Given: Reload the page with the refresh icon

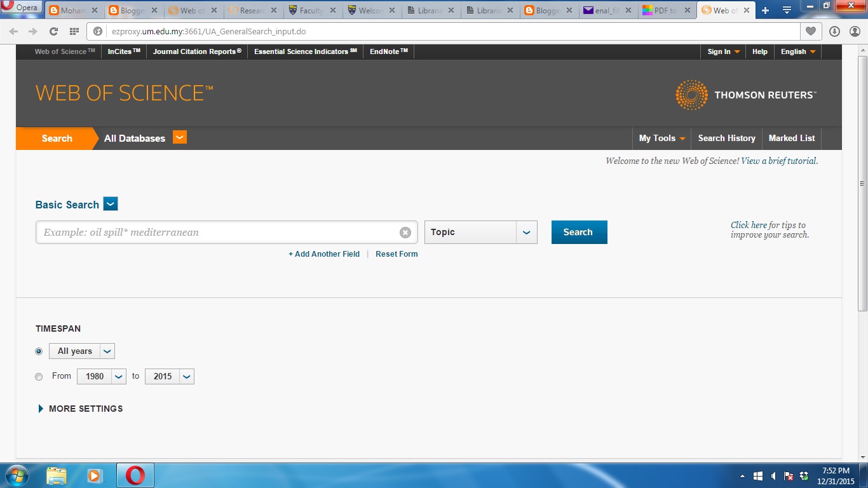Looking at the screenshot, I should click(53, 31).
